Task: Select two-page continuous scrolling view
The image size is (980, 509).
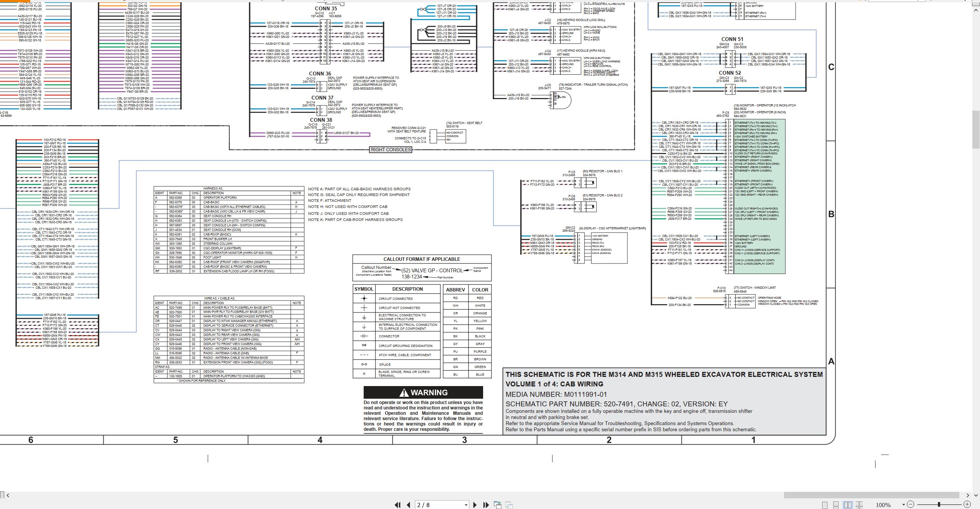Action: (859, 505)
